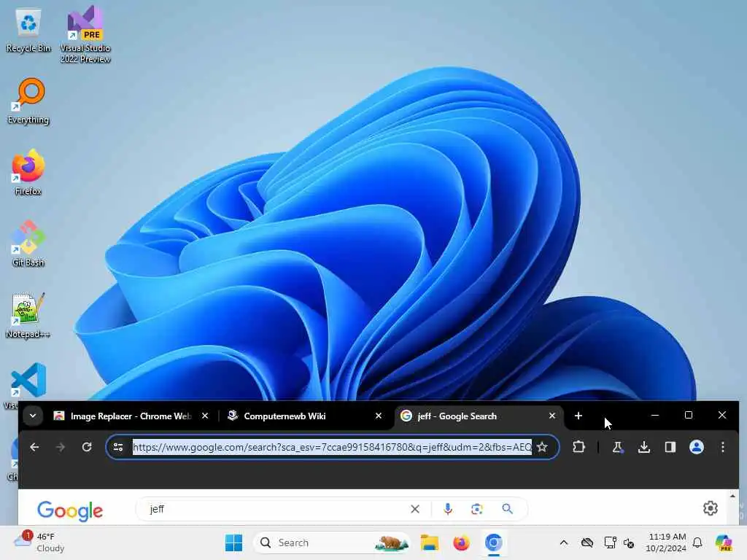Clear the Google search box text
This screenshot has height=560, width=747.
[415, 509]
